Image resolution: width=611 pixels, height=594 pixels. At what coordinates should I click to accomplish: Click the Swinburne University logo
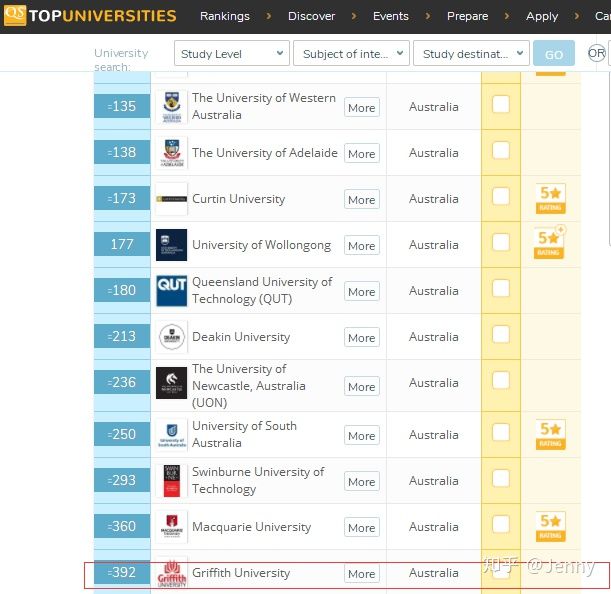click(x=171, y=481)
